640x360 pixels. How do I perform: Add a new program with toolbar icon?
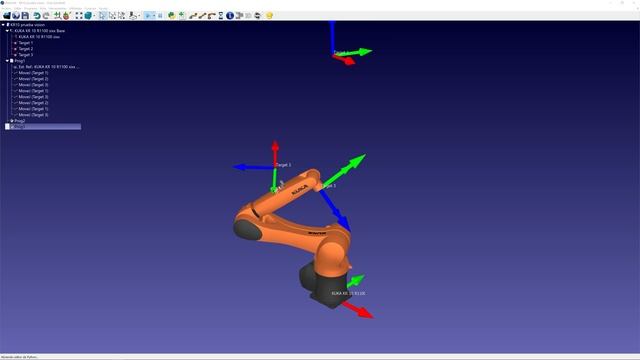[182, 16]
